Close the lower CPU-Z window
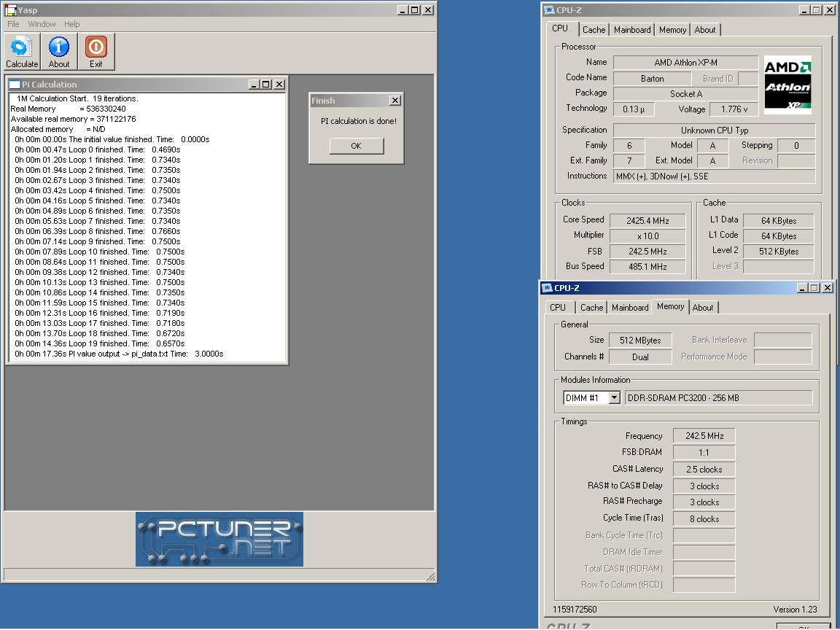840x630 pixels. pyautogui.click(x=828, y=288)
